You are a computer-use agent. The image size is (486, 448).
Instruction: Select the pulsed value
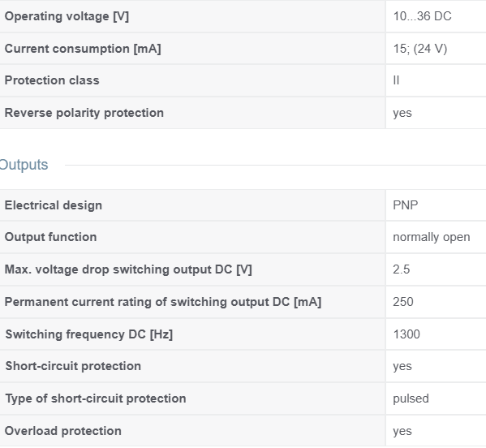click(411, 398)
